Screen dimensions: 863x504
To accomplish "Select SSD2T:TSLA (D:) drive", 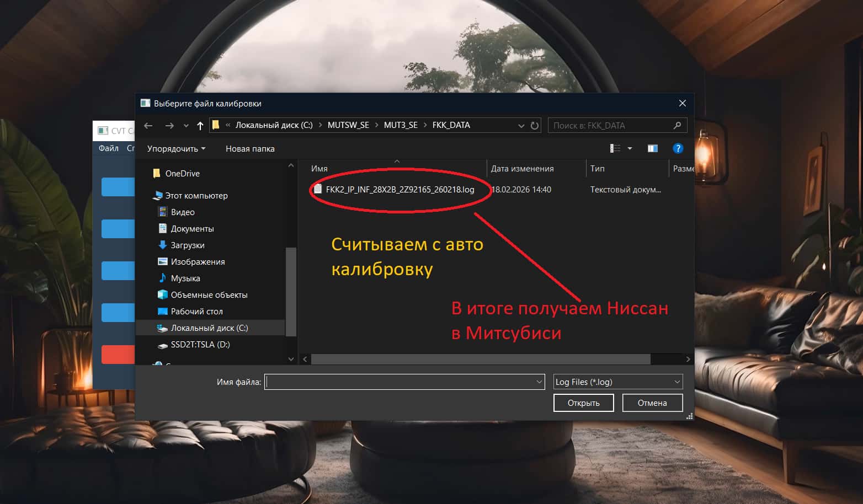I will pyautogui.click(x=200, y=345).
